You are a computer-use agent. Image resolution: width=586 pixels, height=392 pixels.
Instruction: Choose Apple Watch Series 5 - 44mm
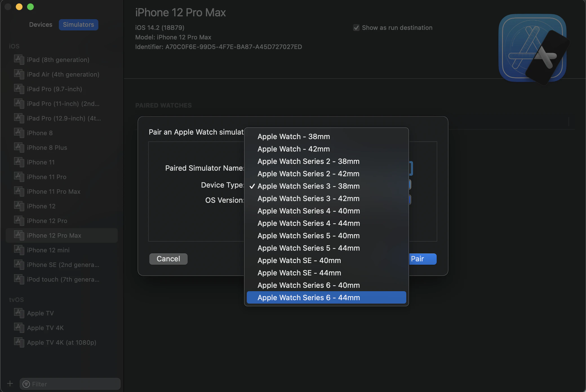click(326, 248)
